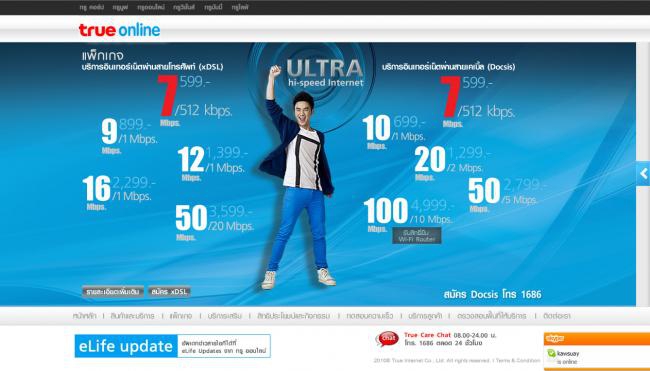
Task: Click the green kawsuay status icon
Action: click(551, 353)
